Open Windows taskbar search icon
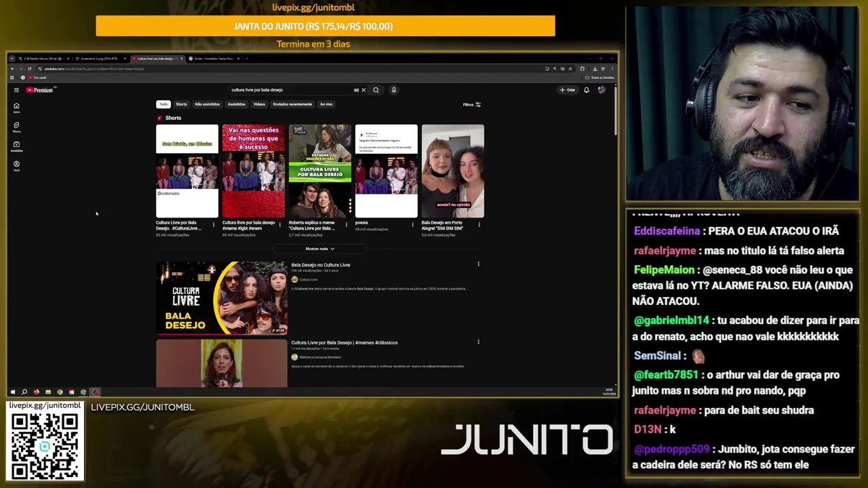Image resolution: width=868 pixels, height=488 pixels. tap(24, 392)
